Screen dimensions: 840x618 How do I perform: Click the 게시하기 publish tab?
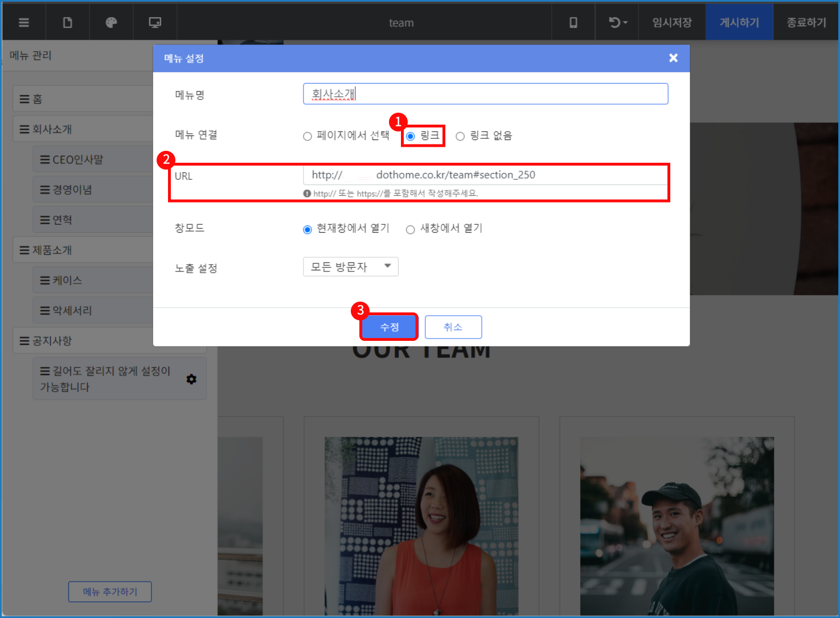point(739,23)
